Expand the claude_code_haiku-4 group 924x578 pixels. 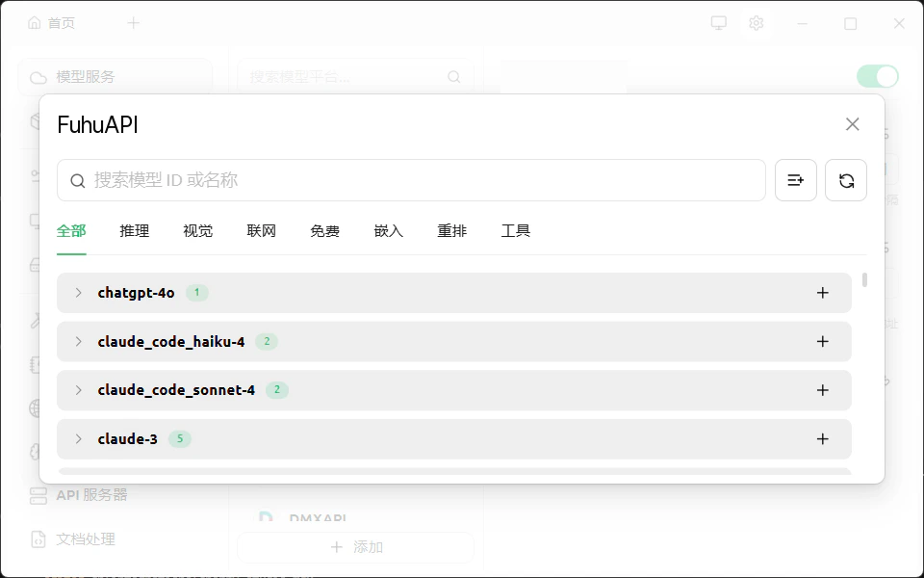(x=78, y=341)
